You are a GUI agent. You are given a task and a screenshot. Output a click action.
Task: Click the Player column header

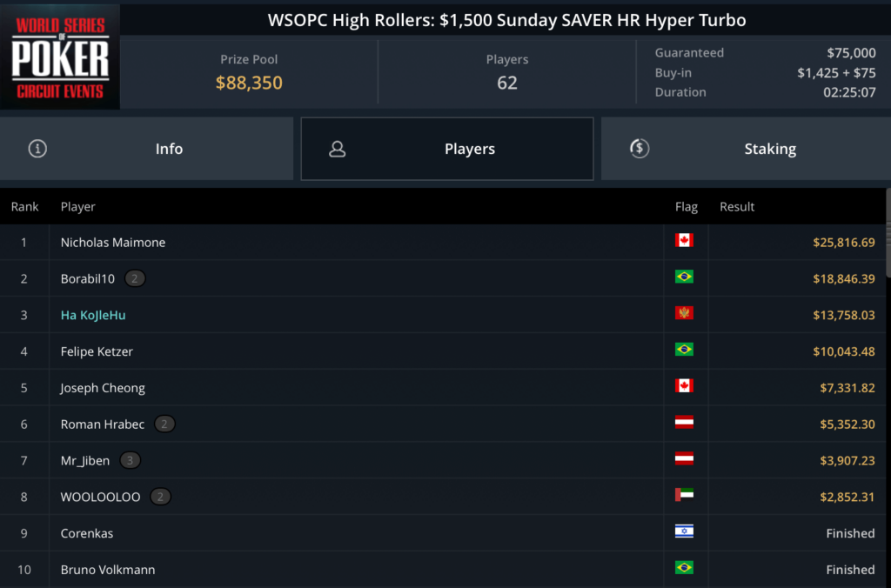78,207
